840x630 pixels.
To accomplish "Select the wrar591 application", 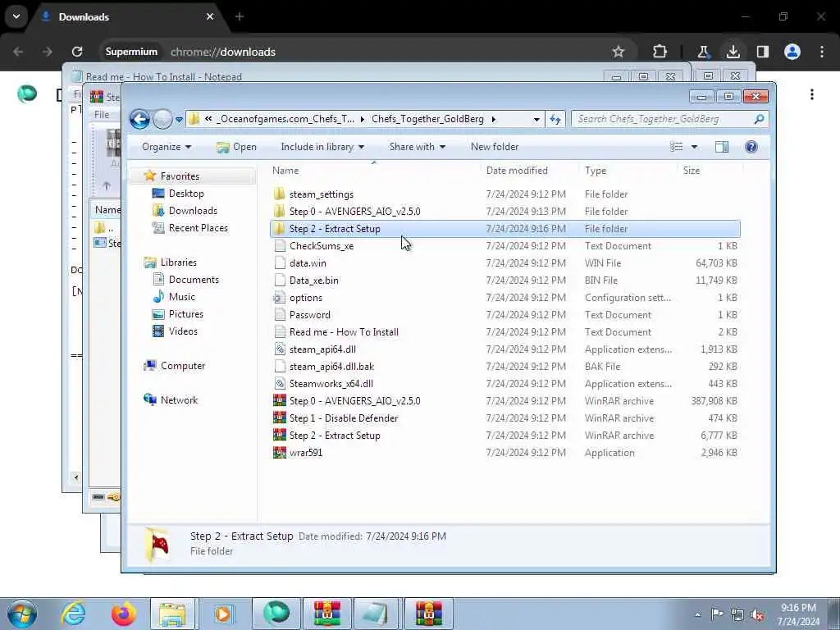I will coord(305,453).
